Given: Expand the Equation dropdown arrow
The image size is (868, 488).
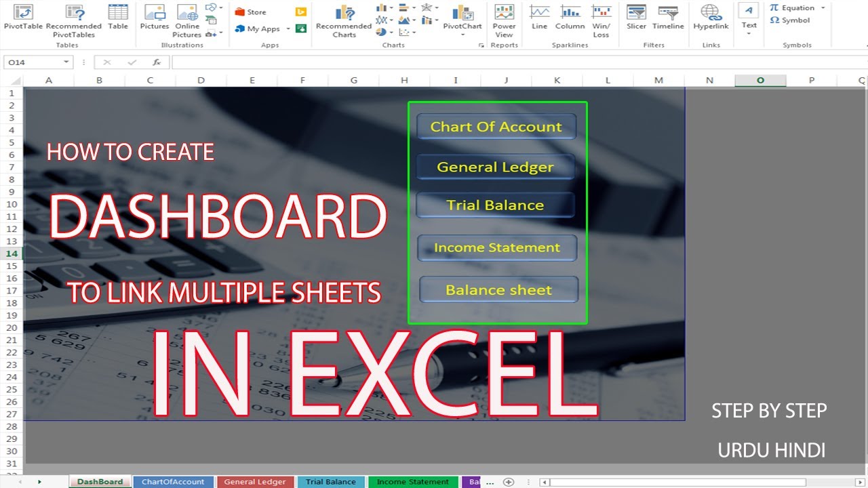Looking at the screenshot, I should pyautogui.click(x=823, y=7).
